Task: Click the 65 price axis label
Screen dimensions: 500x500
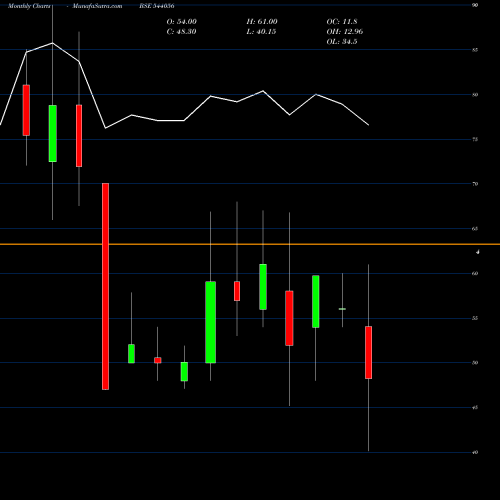Action: 475,229
